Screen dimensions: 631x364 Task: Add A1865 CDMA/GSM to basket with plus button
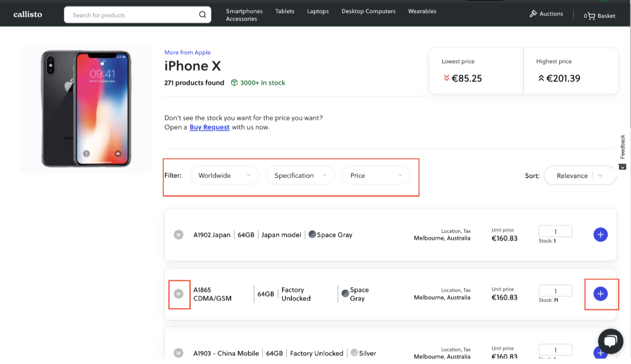tap(600, 294)
